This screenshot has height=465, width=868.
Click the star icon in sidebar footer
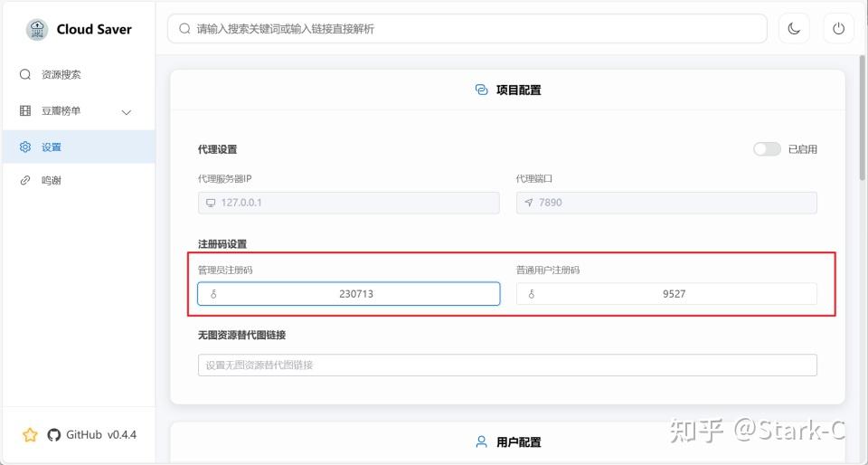coord(30,435)
